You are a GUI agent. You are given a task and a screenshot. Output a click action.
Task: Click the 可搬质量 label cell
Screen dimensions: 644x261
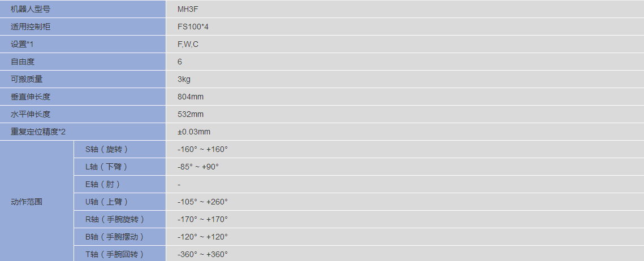tap(27, 79)
